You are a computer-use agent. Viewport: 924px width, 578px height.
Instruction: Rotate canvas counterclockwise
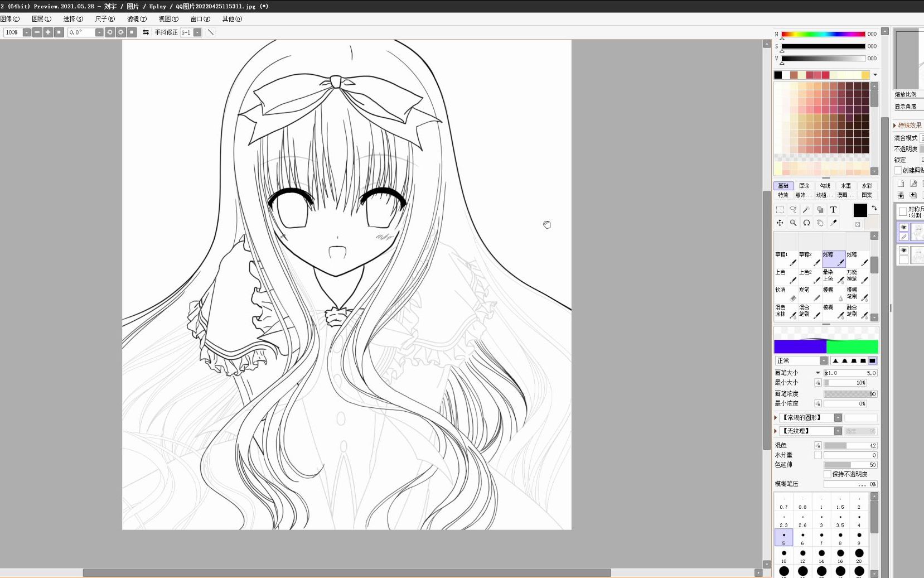[x=110, y=32]
